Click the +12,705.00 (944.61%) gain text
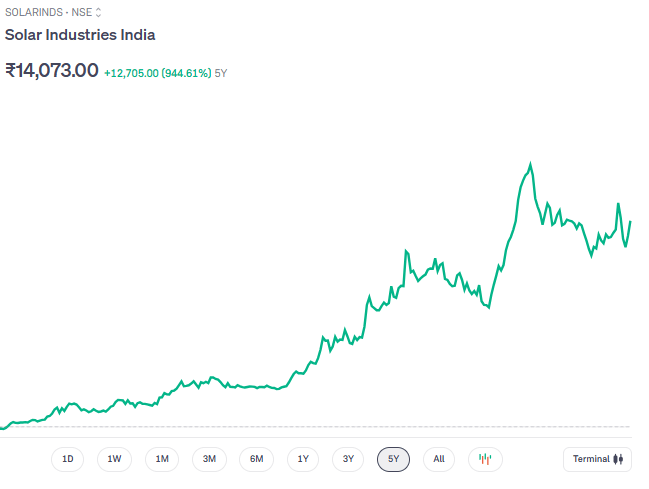Screen dimensions: 649x489 (157, 73)
